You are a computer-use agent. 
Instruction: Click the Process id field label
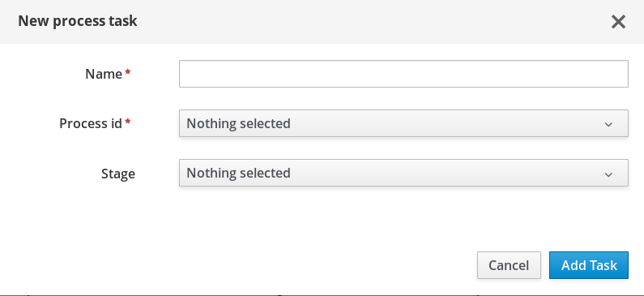pyautogui.click(x=91, y=123)
